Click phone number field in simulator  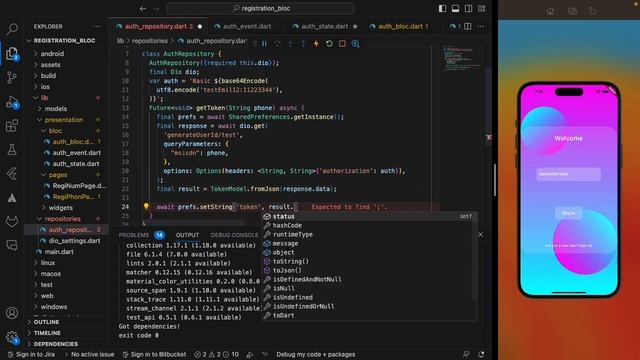[568, 174]
